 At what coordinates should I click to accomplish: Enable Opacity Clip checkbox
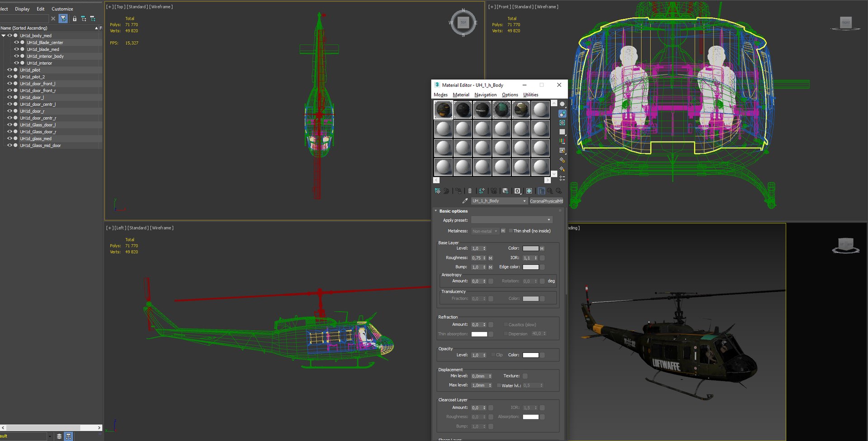click(x=493, y=355)
